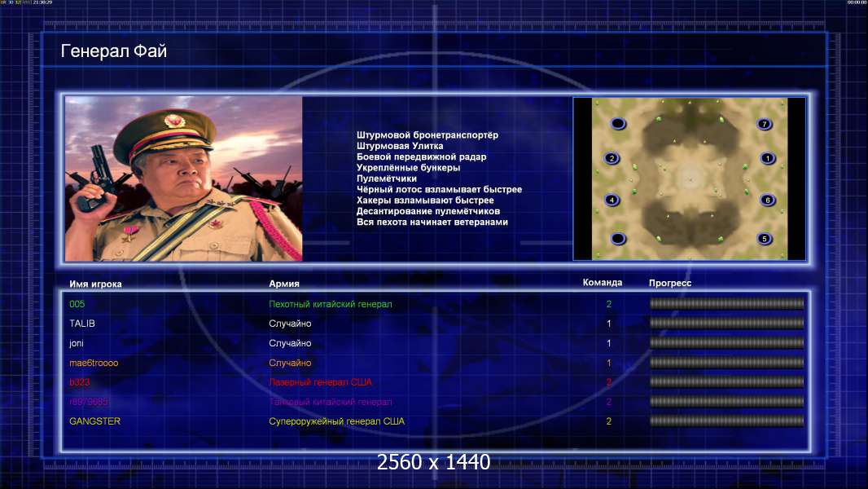Click the progress bar of the Танковый китайский генерал row

coord(726,402)
